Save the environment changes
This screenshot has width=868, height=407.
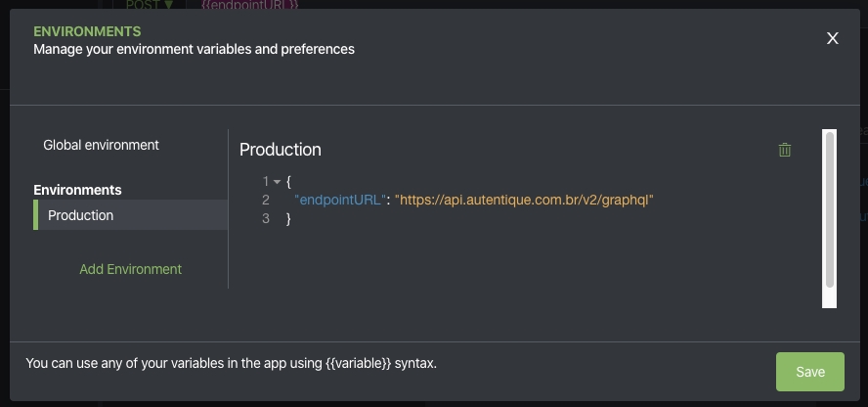809,372
